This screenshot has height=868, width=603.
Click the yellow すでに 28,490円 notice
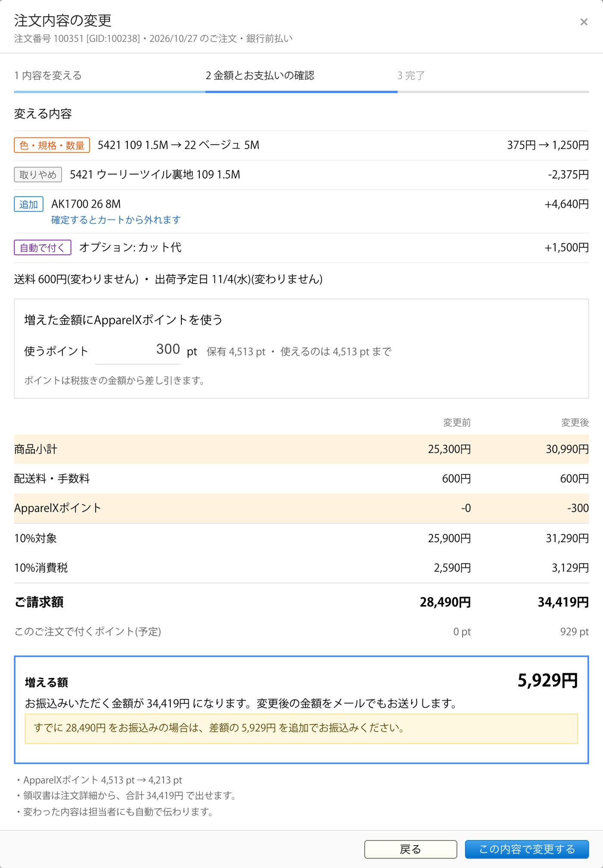(x=301, y=728)
